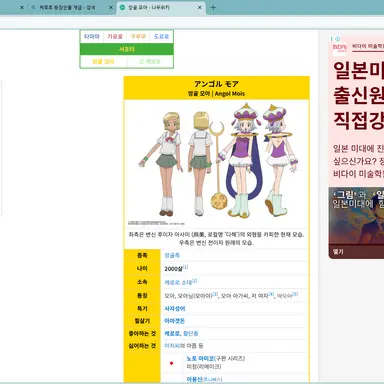Click the 좋아하는 것 row label
Image resolution: width=384 pixels, height=384 pixels.
point(142,333)
